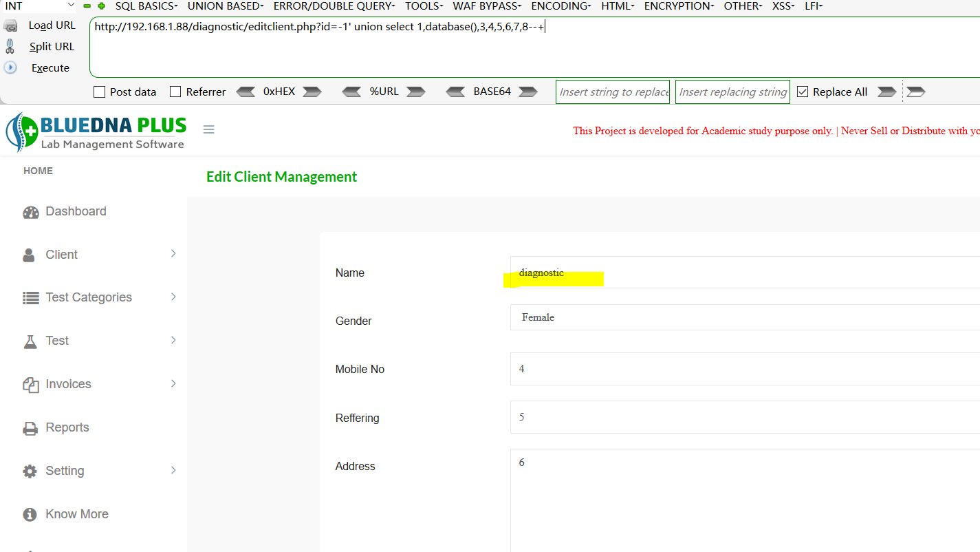Click the Mobile No input field
Image resolution: width=980 pixels, height=552 pixels.
click(x=745, y=369)
